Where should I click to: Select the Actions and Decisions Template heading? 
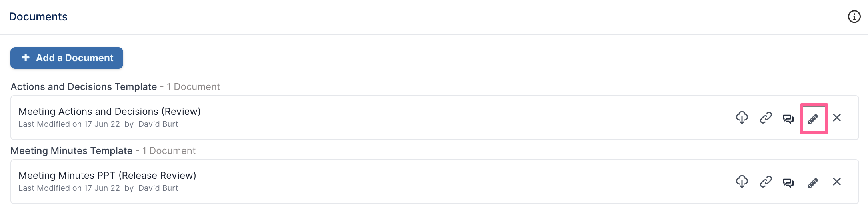coord(84,86)
